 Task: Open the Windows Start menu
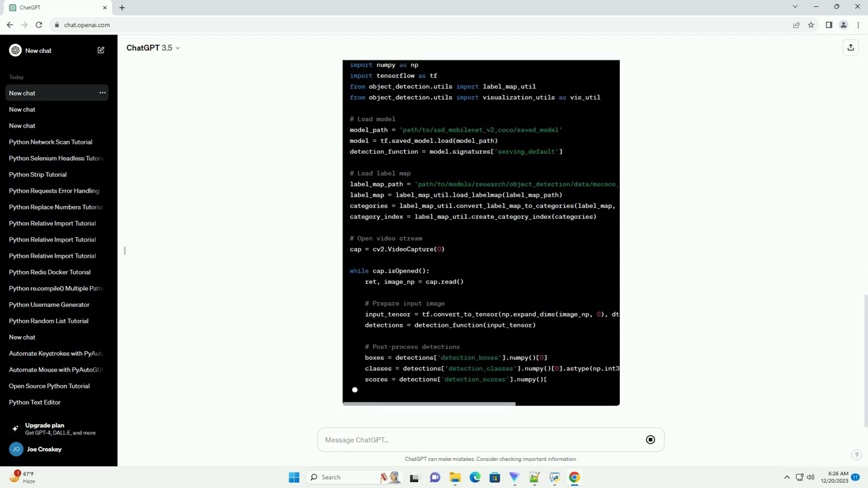(294, 477)
